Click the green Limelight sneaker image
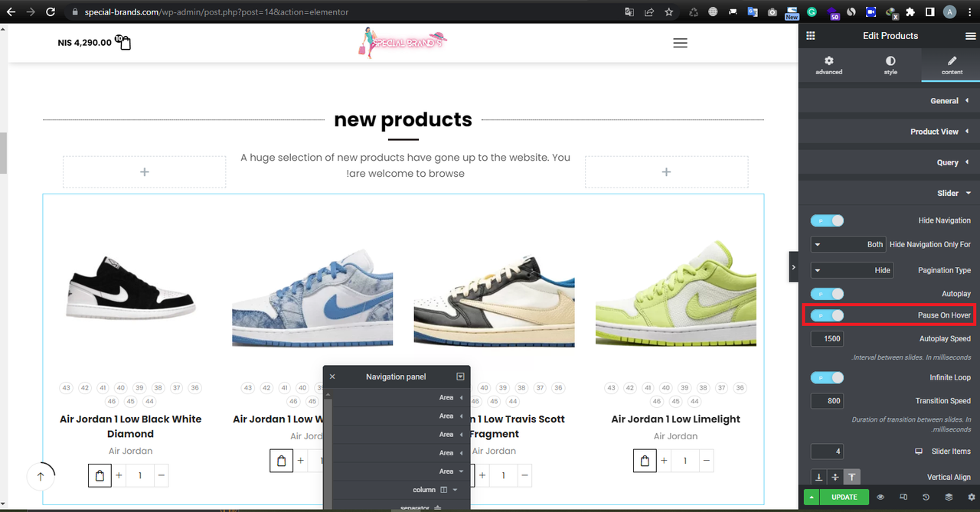This screenshot has height=512, width=980. pyautogui.click(x=675, y=292)
